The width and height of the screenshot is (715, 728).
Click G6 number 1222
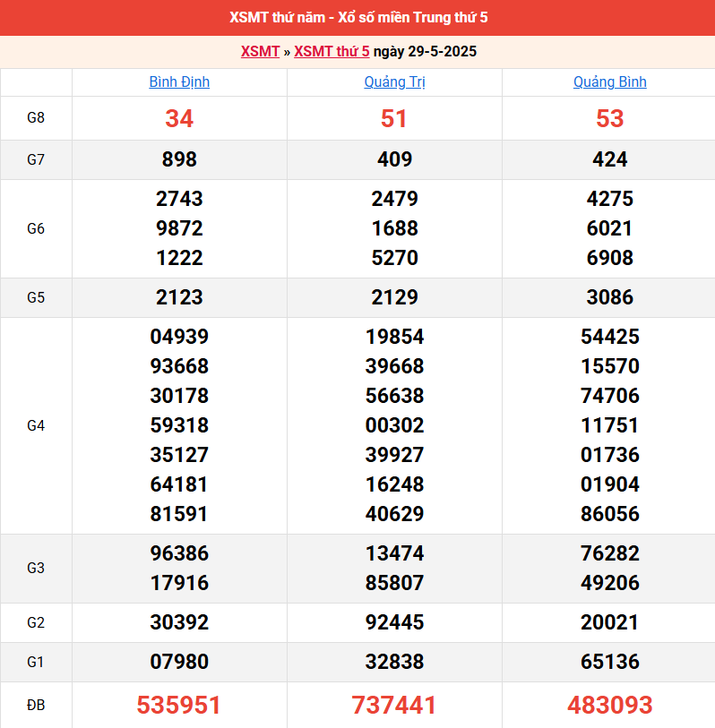click(x=179, y=258)
